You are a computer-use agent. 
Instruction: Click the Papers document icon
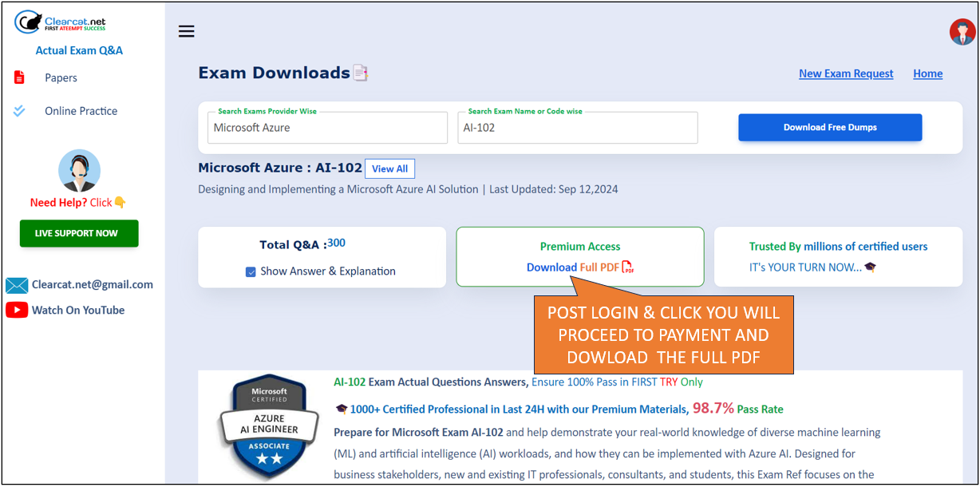pyautogui.click(x=20, y=77)
